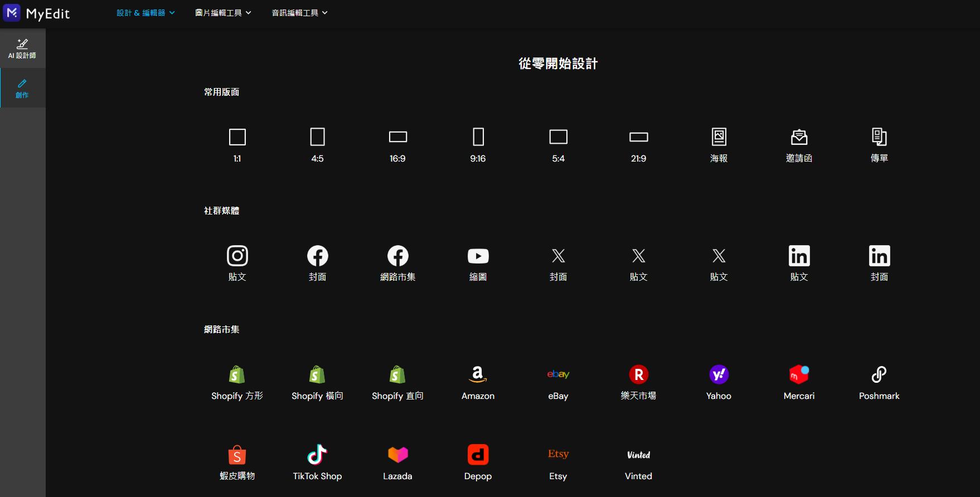Start a 傳單 flyer design

[880, 145]
